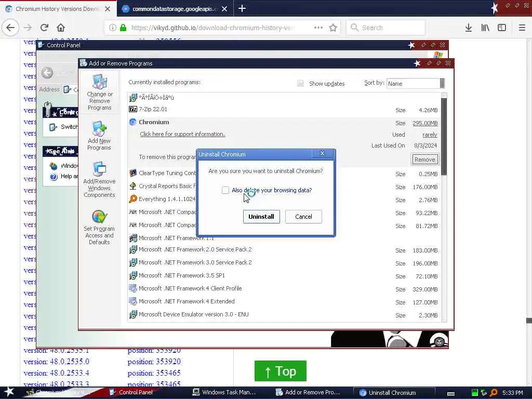Open position 353920 link beside 48.0.2535.0
Screen dimensions: 532x399
(154, 362)
